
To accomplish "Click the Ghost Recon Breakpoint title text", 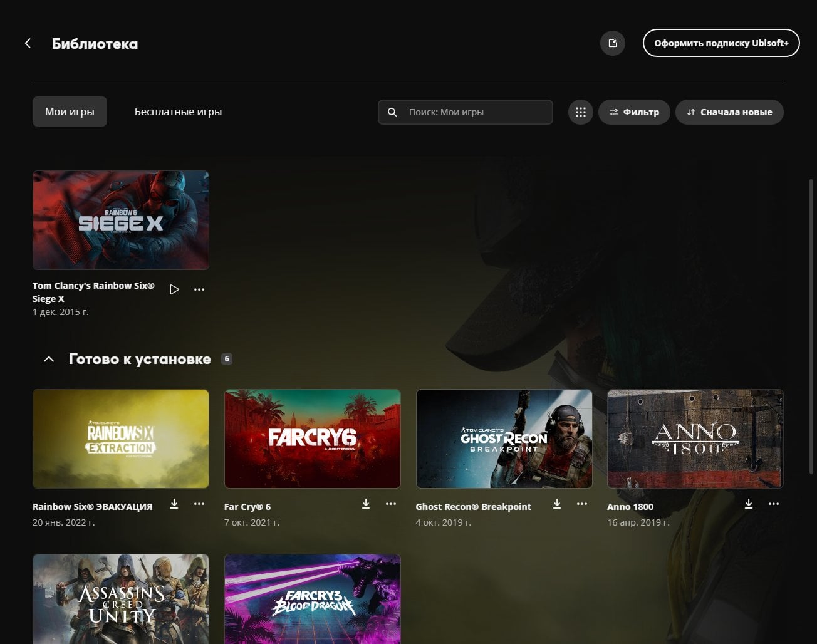I will [474, 507].
